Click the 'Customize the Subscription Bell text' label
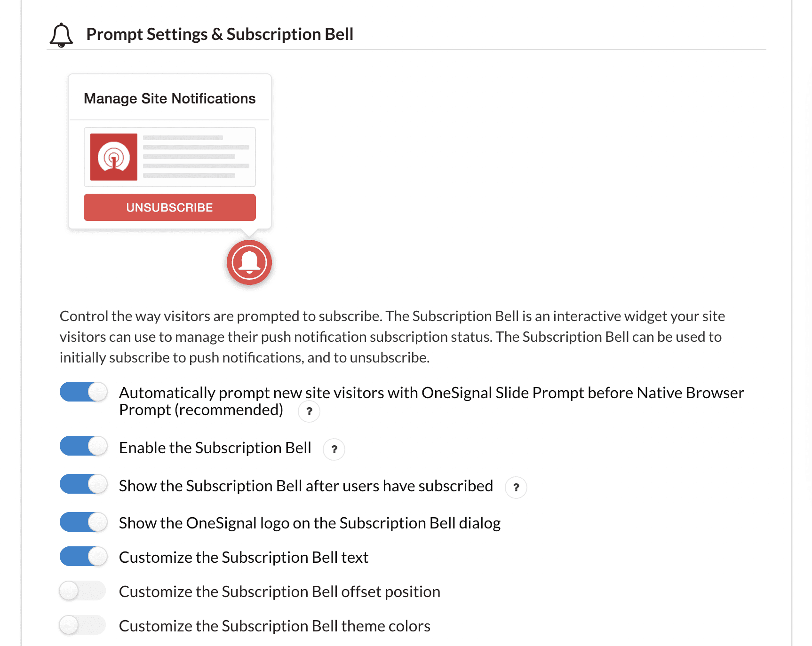The height and width of the screenshot is (646, 812). [243, 558]
